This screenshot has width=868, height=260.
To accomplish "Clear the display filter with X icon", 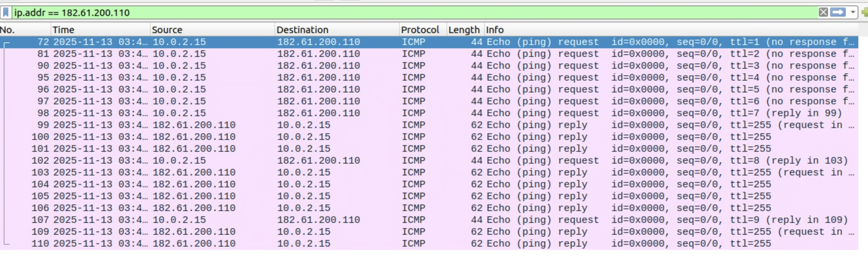I will click(x=823, y=12).
